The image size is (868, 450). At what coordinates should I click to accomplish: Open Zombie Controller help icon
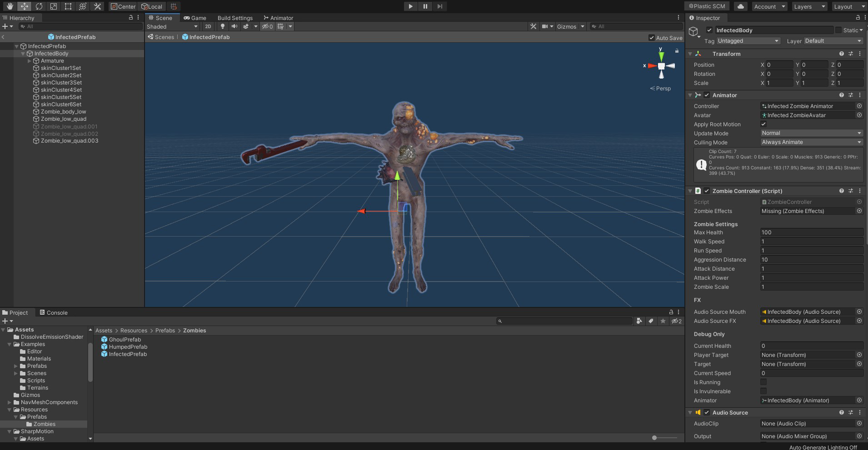coord(842,191)
